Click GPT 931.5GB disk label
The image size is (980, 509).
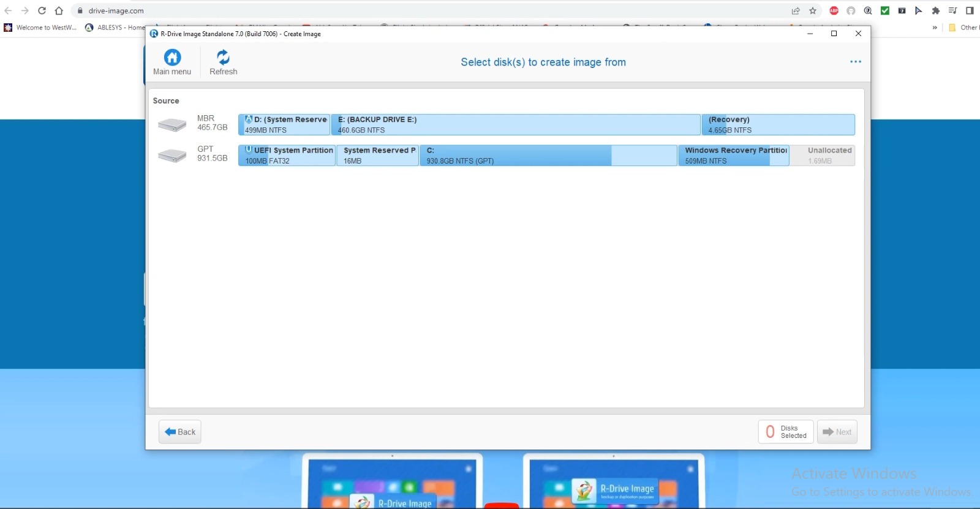[x=212, y=153]
